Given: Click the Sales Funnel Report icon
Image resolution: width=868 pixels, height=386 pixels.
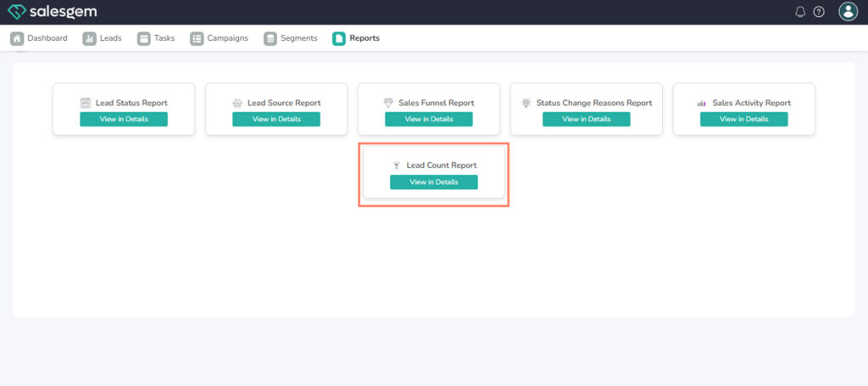Looking at the screenshot, I should (x=388, y=103).
